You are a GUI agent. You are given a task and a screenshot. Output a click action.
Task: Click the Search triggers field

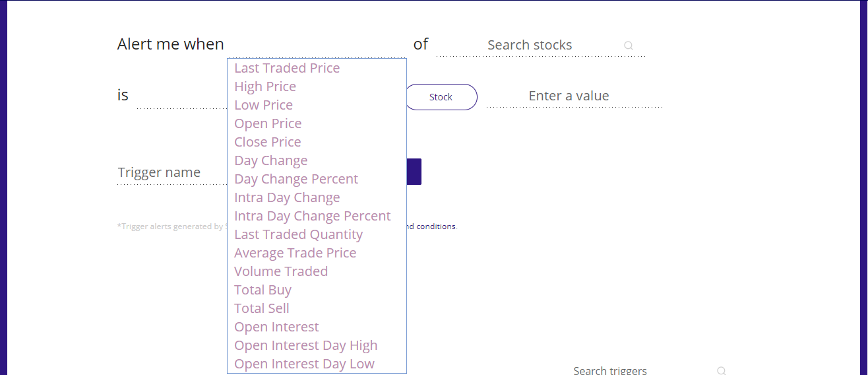pos(643,370)
